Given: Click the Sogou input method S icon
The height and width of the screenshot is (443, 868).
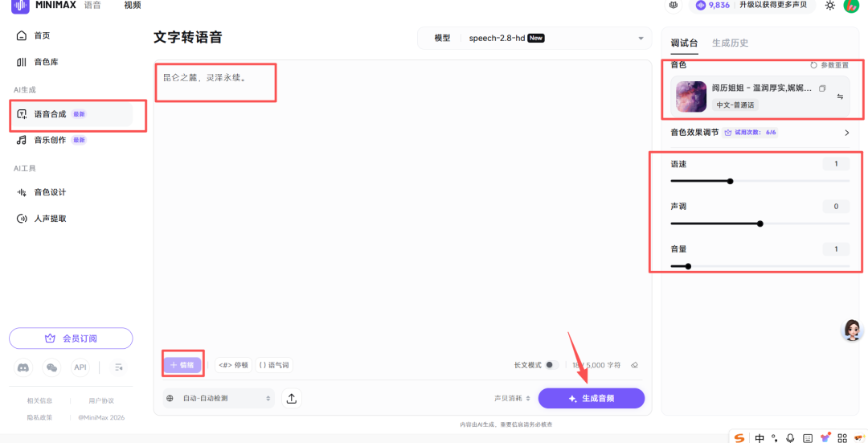Looking at the screenshot, I should [739, 437].
